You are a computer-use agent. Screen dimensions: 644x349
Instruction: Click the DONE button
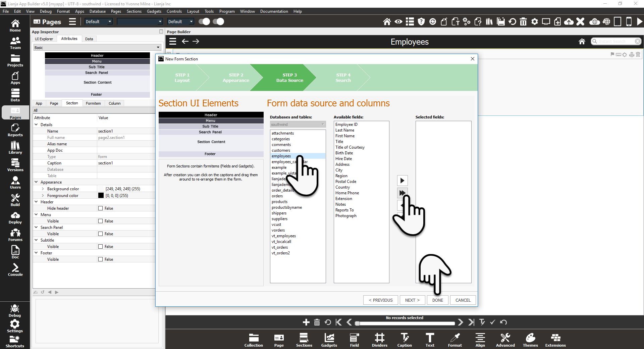(437, 300)
